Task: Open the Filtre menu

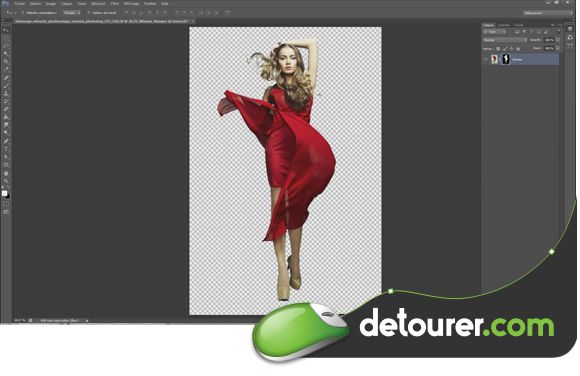Action: click(115, 4)
